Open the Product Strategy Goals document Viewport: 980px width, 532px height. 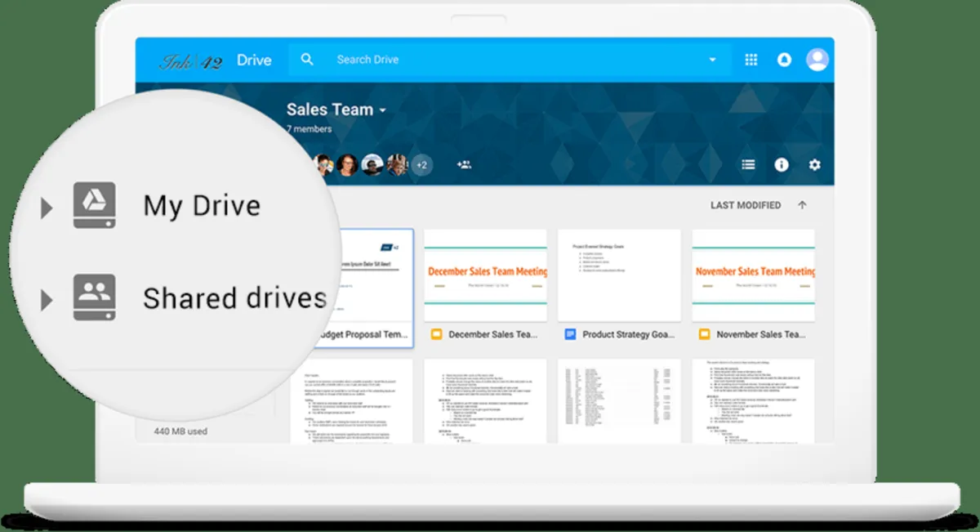[x=619, y=334]
